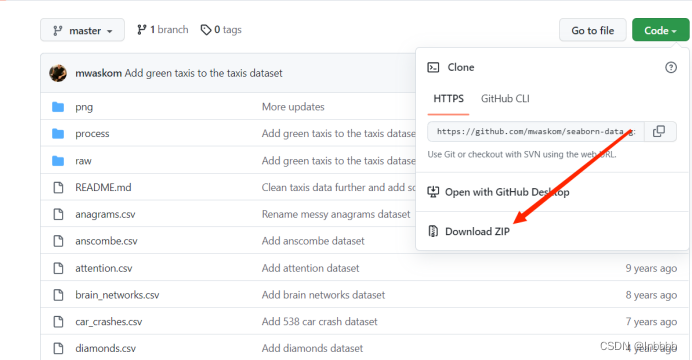Click the ZIP file icon
692x360 pixels.
(x=433, y=231)
